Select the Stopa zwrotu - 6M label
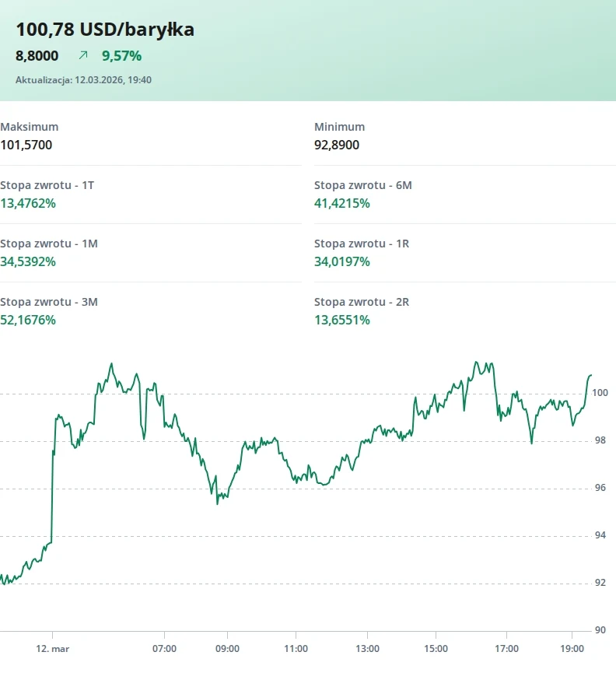The width and height of the screenshot is (616, 673). [362, 185]
